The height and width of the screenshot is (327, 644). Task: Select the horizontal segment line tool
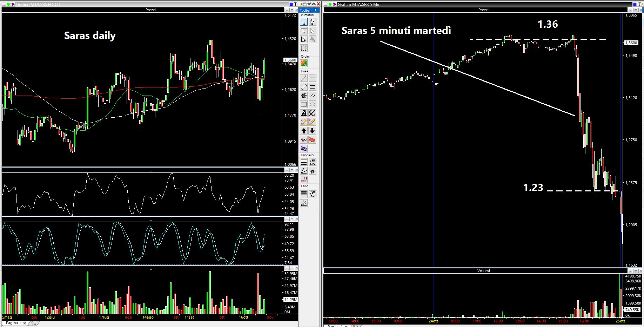pyautogui.click(x=312, y=78)
